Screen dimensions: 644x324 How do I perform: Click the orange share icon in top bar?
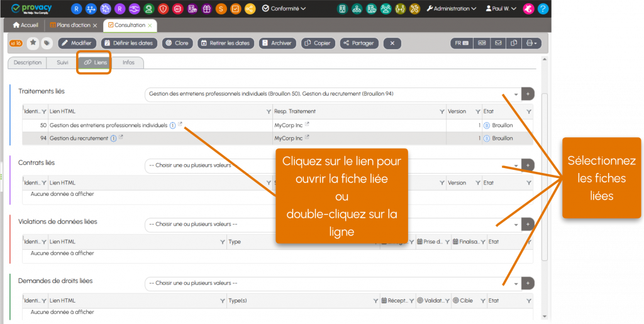(250, 9)
